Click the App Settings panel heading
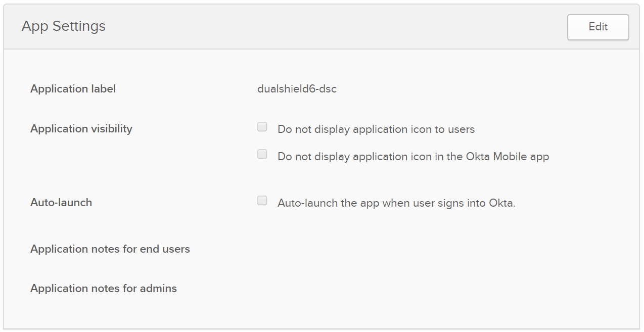Image resolution: width=644 pixels, height=332 pixels. pos(64,26)
